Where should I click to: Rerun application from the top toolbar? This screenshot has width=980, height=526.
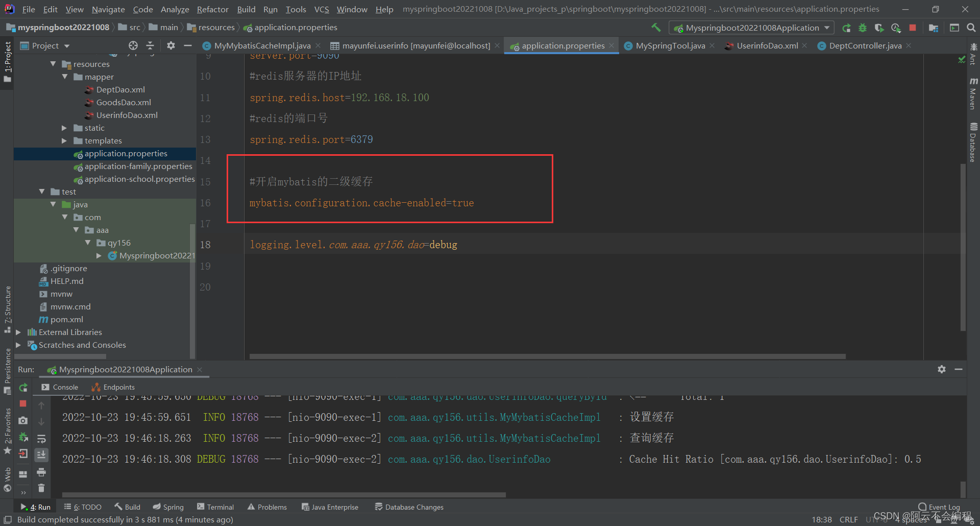846,28
